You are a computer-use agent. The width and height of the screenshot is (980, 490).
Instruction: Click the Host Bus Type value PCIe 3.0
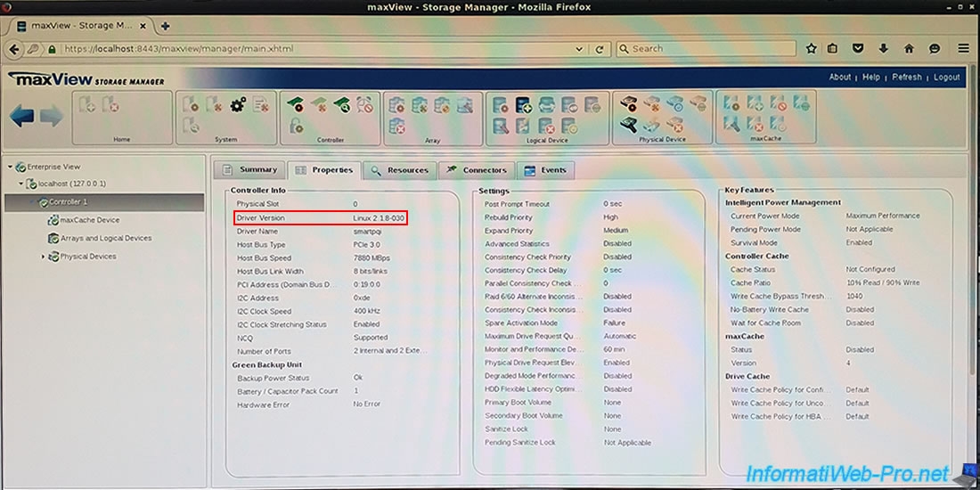(x=369, y=244)
